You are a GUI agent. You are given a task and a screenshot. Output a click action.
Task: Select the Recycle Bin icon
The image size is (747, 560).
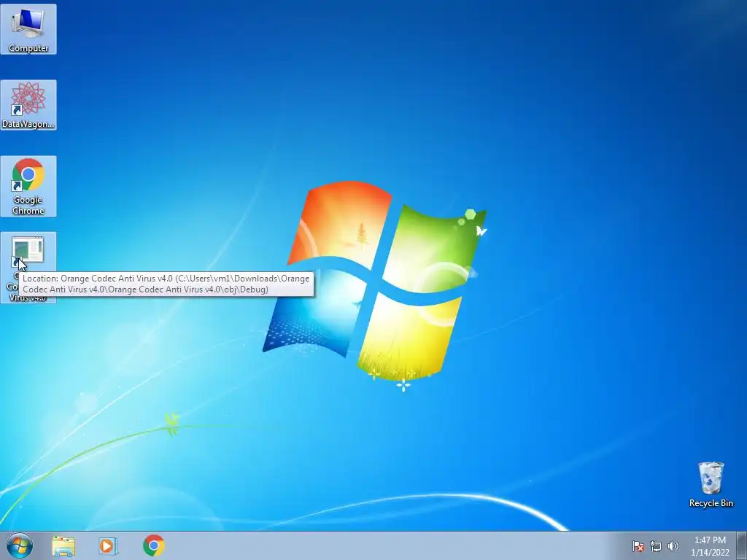[x=711, y=484]
